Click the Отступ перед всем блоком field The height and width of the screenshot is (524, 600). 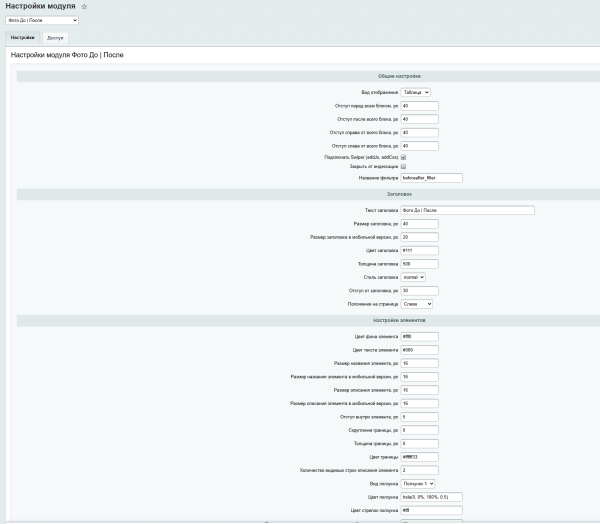coord(419,105)
